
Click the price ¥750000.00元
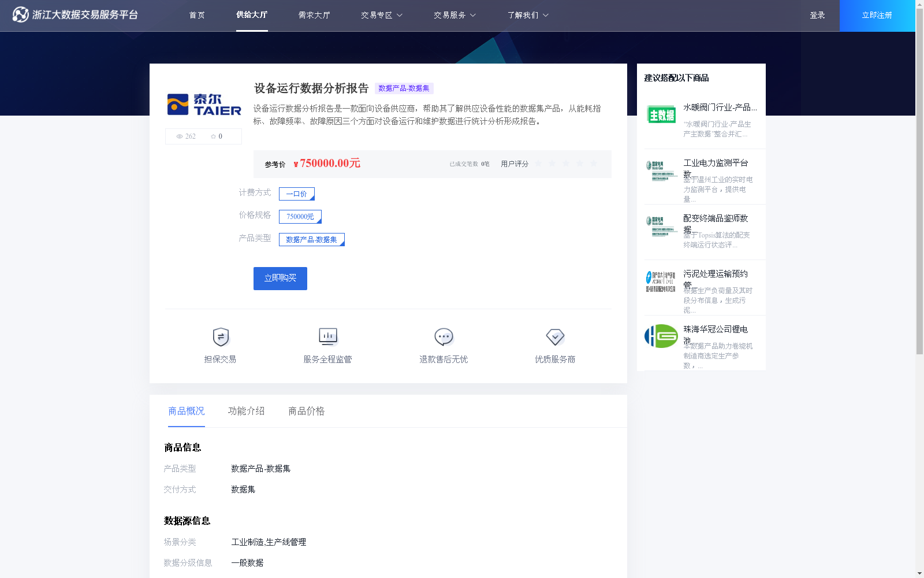tap(327, 164)
